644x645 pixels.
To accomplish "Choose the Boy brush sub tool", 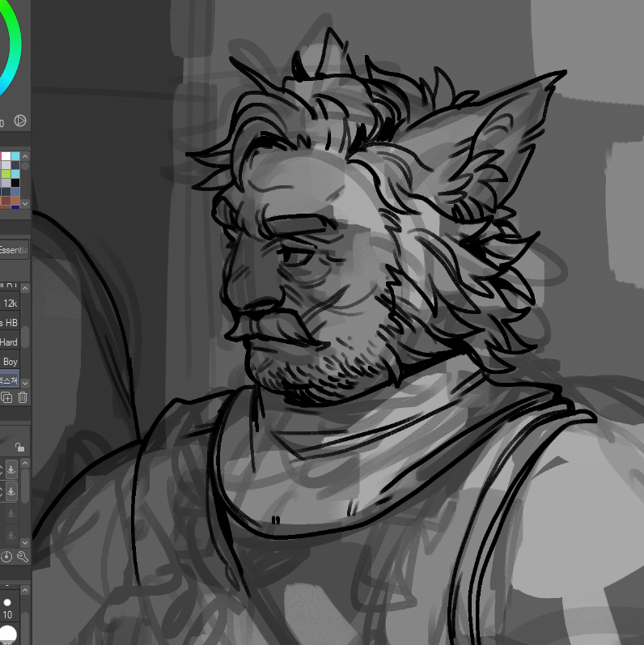I will click(x=10, y=362).
